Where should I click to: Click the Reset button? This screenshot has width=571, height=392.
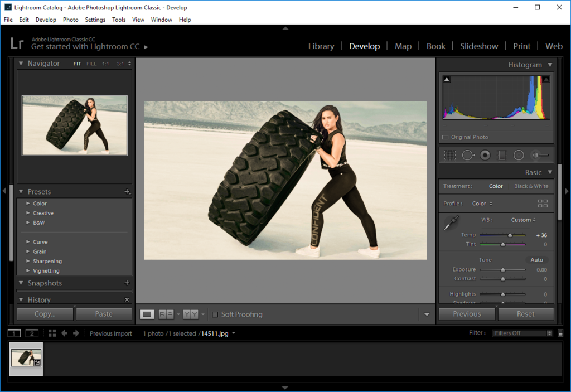pos(525,314)
